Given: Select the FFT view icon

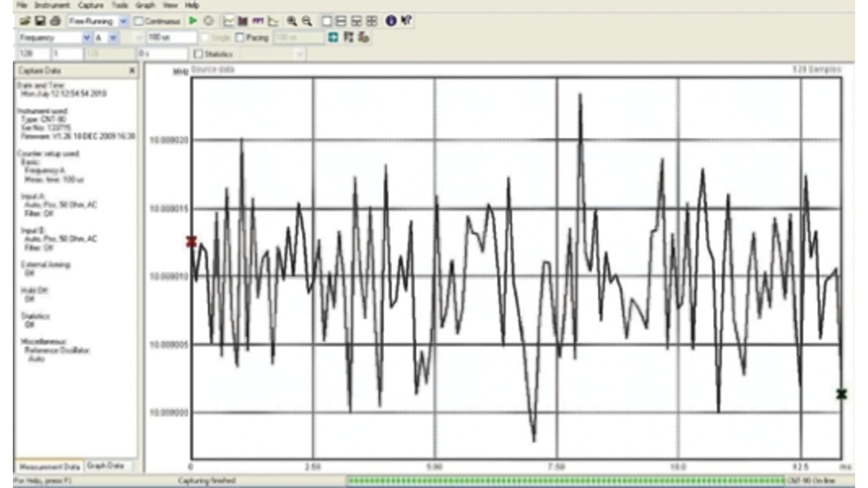Looking at the screenshot, I should 258,21.
